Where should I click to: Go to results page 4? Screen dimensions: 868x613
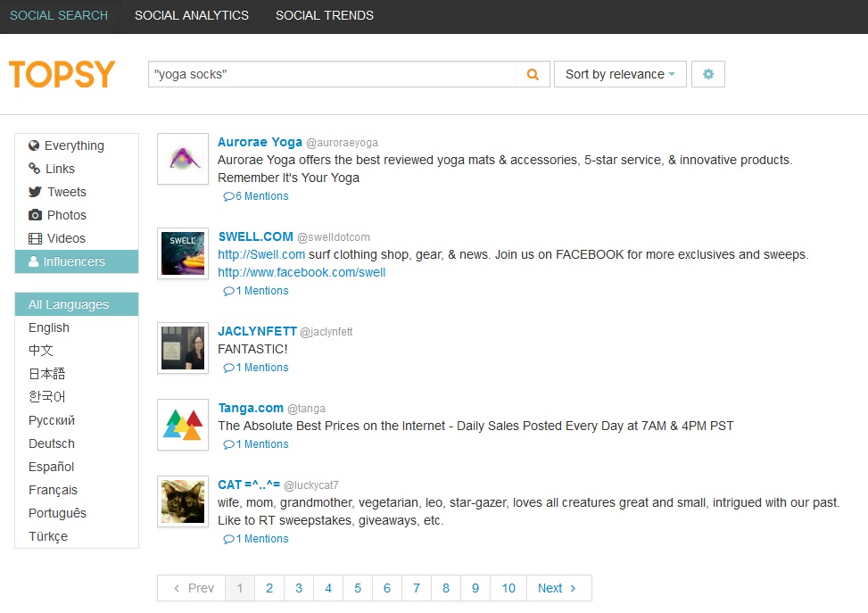click(x=328, y=588)
